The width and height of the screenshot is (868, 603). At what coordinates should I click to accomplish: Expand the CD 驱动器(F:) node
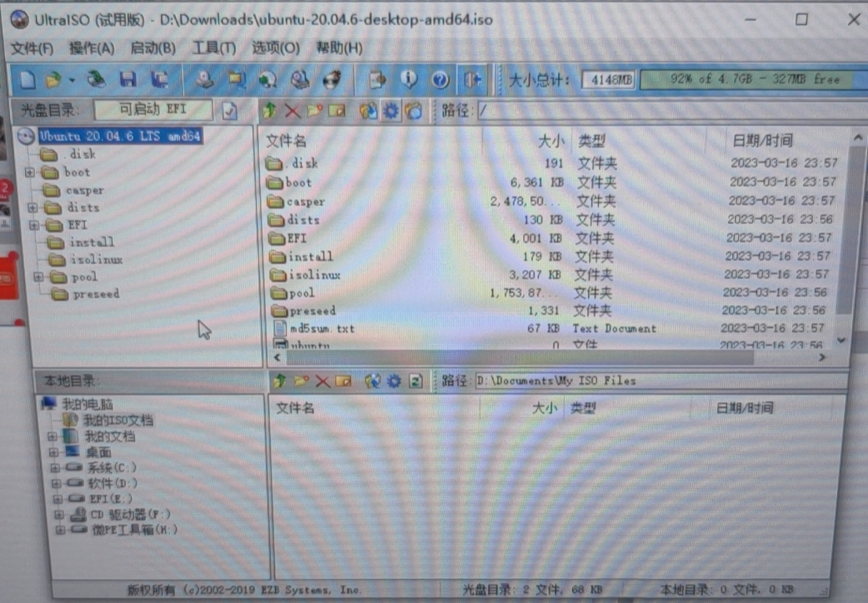point(58,515)
